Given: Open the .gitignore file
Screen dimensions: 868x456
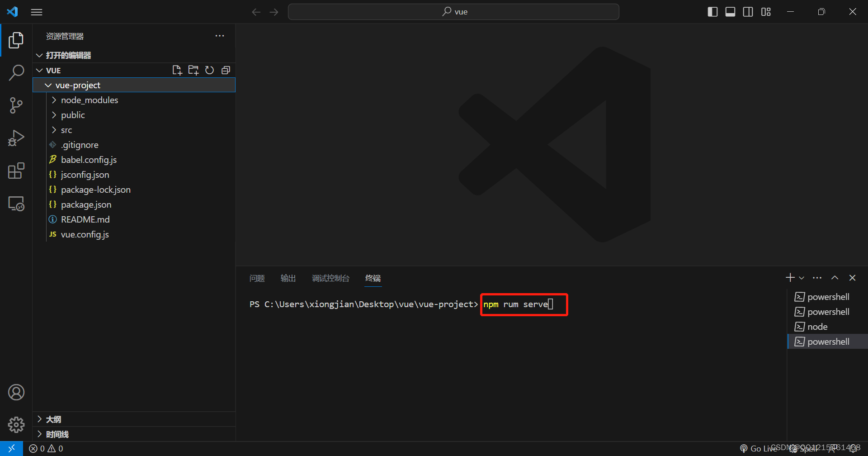Looking at the screenshot, I should 134,145.
